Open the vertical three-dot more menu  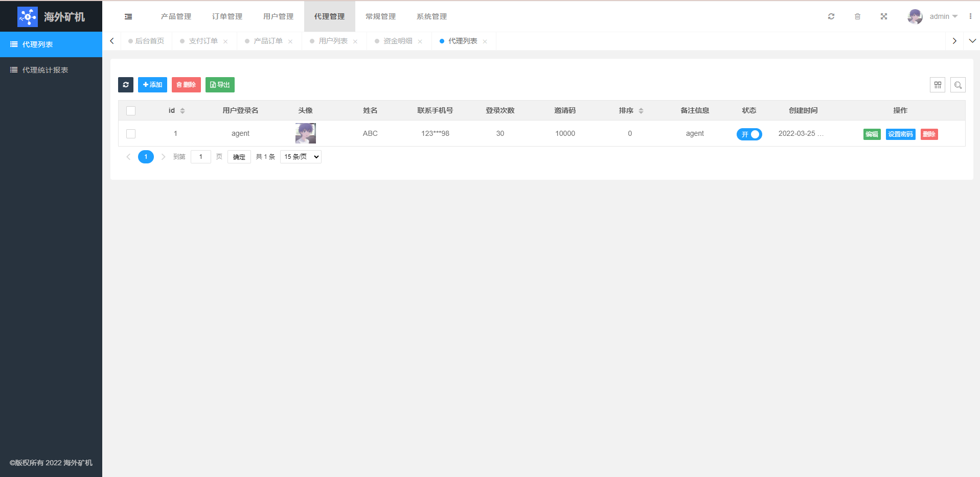pos(970,16)
